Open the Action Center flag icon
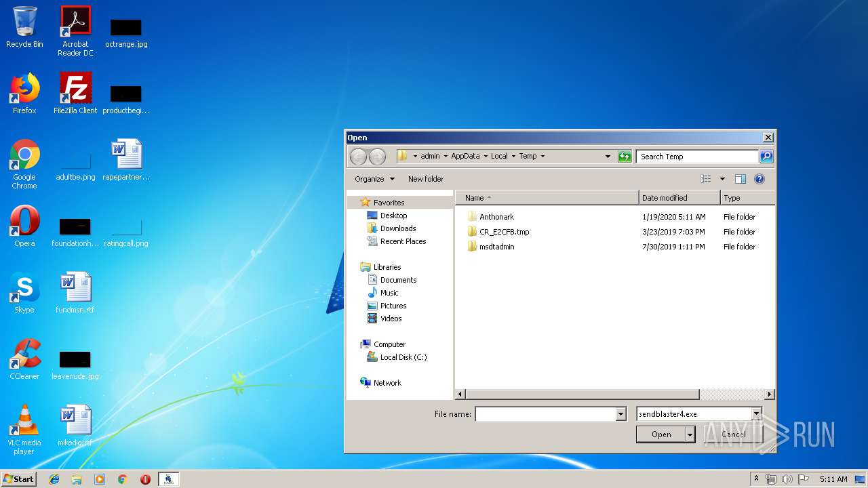 pos(803,479)
